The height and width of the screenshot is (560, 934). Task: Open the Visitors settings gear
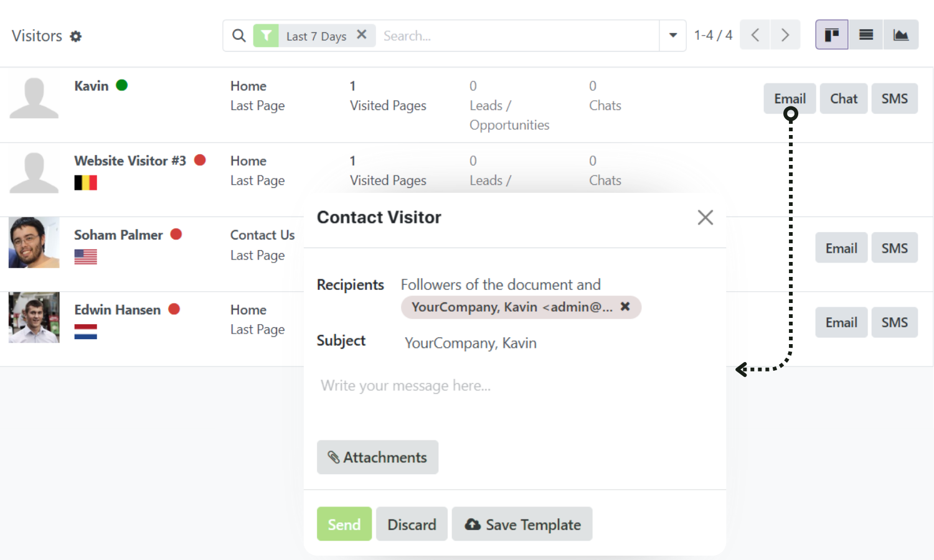click(76, 36)
